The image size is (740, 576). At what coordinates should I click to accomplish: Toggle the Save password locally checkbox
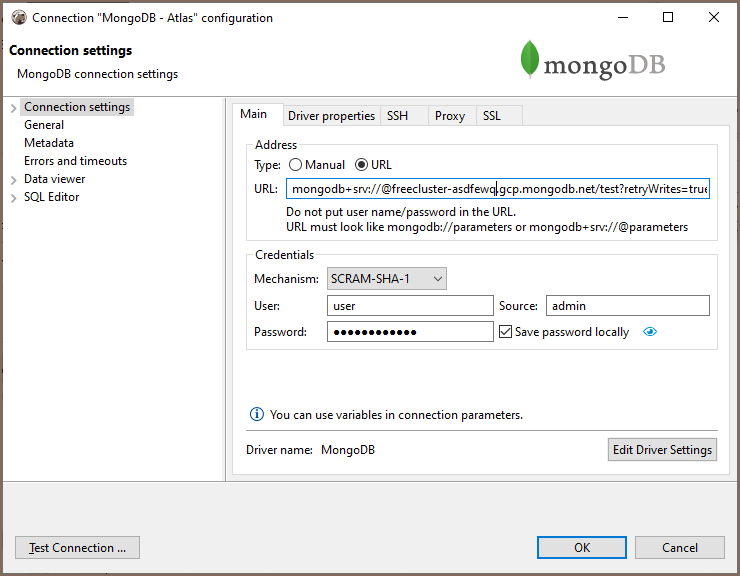(x=505, y=332)
